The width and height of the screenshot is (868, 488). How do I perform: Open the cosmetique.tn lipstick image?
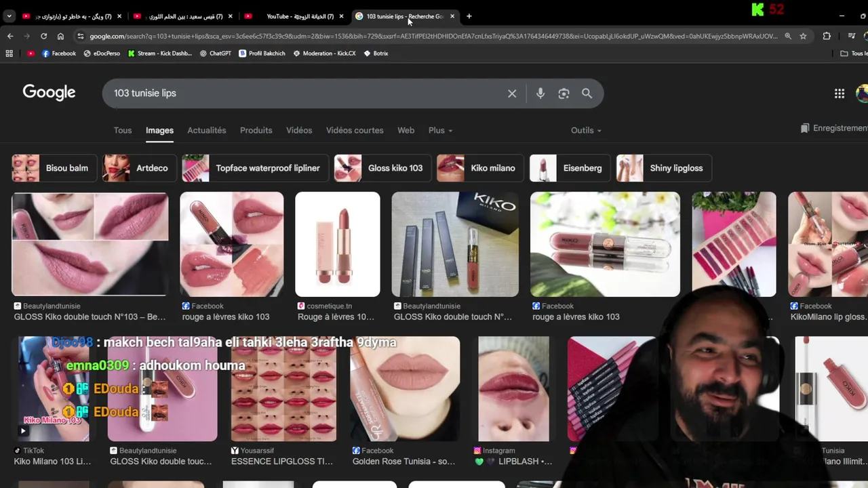coord(337,244)
